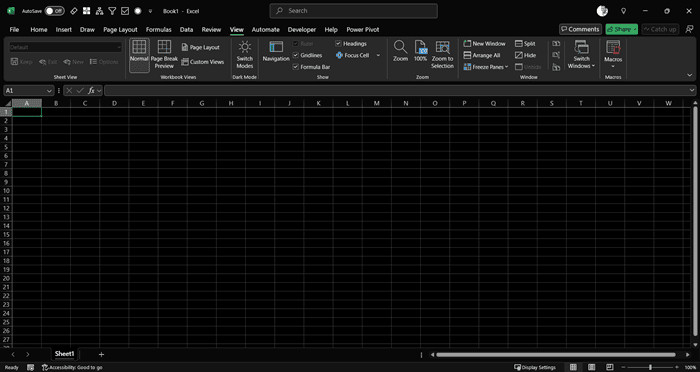Open the Switch Windows dropdown

(x=581, y=55)
